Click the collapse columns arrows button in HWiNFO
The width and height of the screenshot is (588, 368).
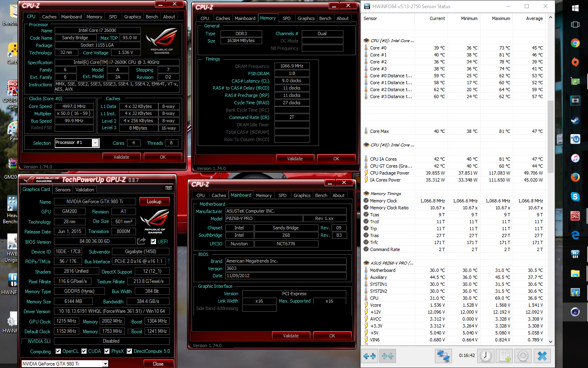tap(388, 356)
